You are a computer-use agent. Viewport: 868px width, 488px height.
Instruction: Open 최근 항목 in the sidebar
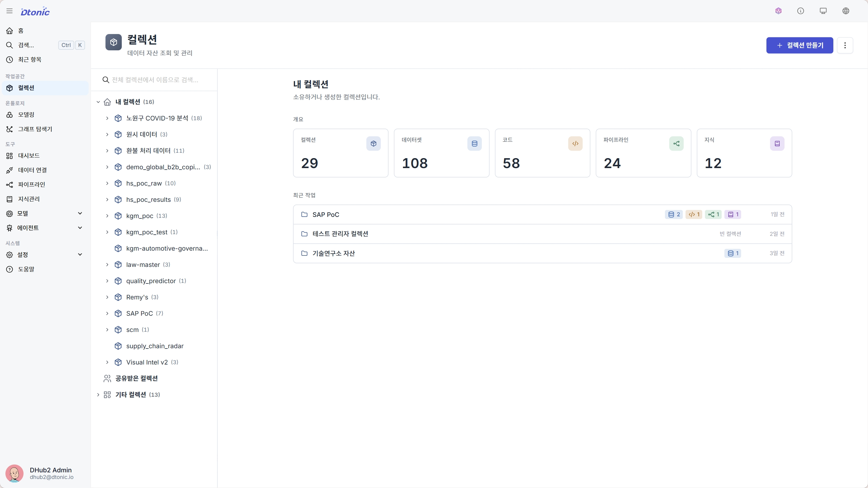tap(45, 60)
